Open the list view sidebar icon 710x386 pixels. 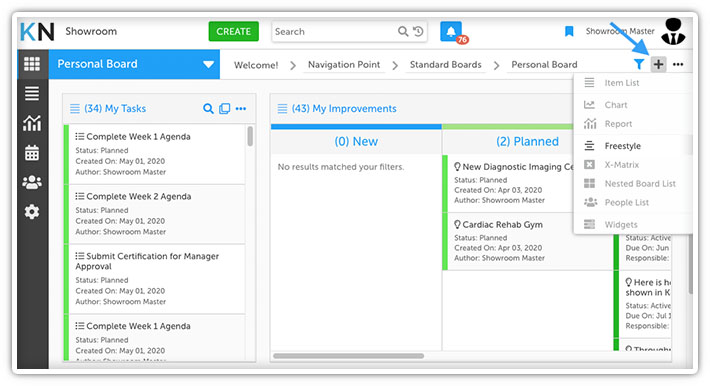pyautogui.click(x=32, y=93)
